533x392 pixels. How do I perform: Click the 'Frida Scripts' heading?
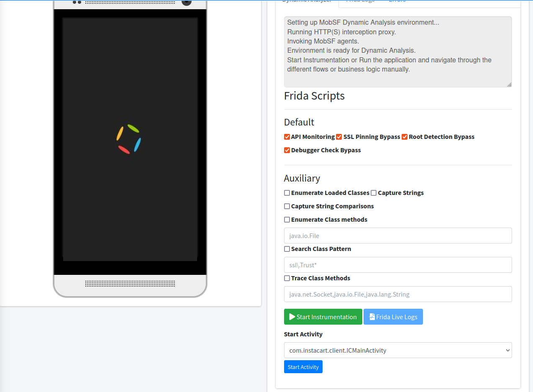(314, 96)
